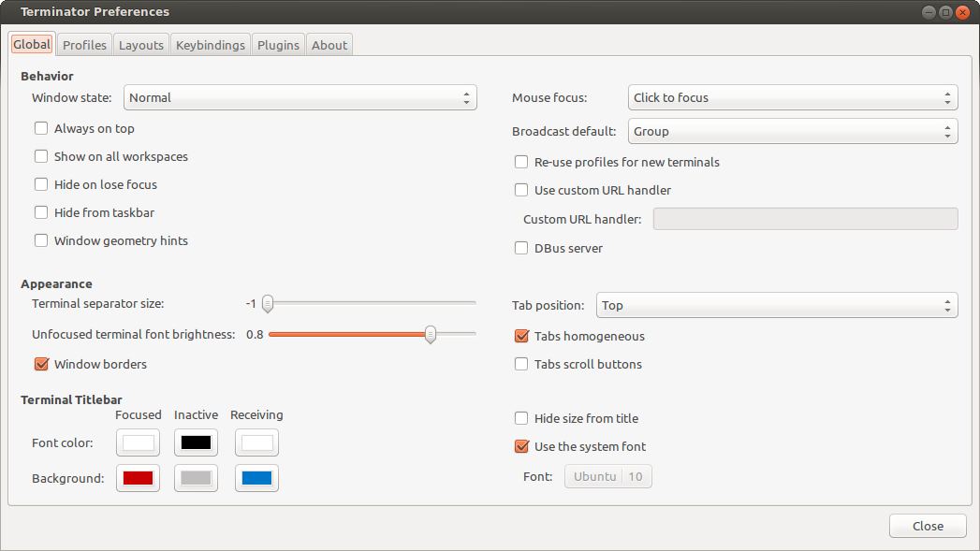This screenshot has width=980, height=551.
Task: Click the unfocused font brightness slider handle
Action: 431,334
